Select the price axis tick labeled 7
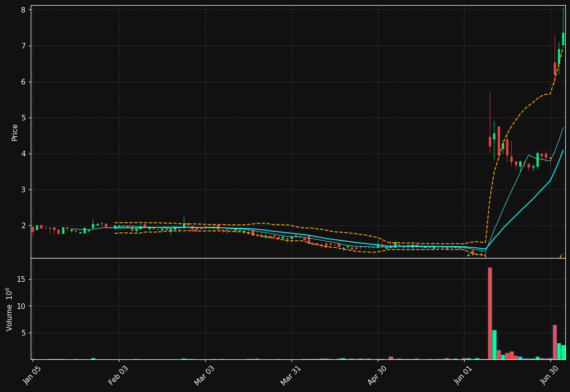This screenshot has height=392, width=570. 24,46
